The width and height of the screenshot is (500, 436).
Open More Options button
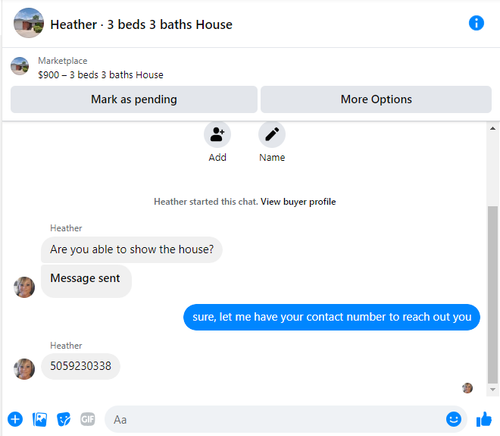[376, 99]
